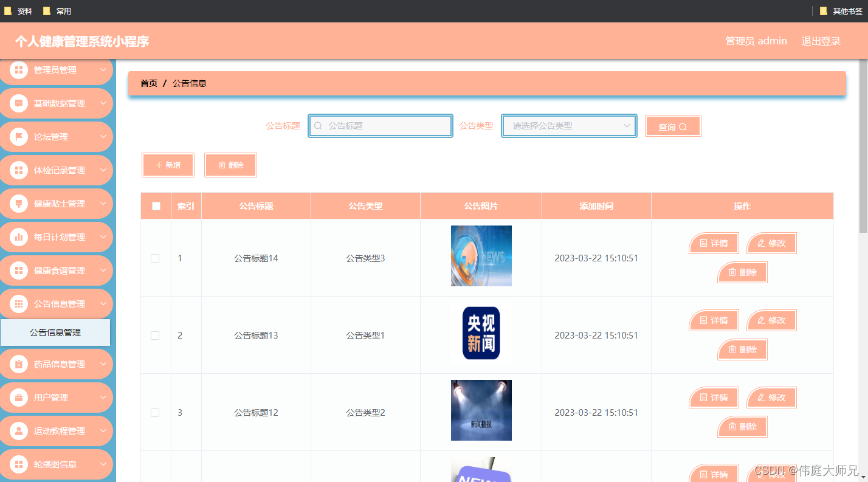The height and width of the screenshot is (482, 868).
Task: Select the 论坛管理 forum icon in sidebar
Action: click(18, 137)
